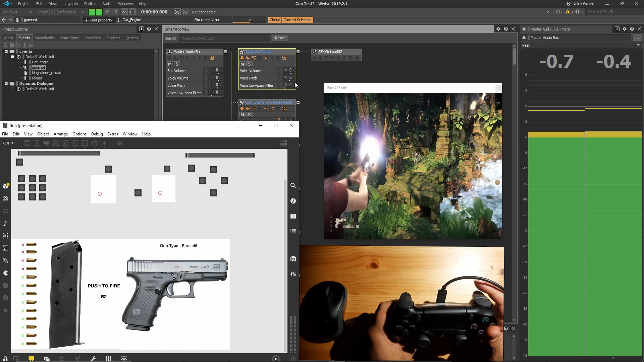This screenshot has height=362, width=644.
Task: Toggle Mute on Master Audio Bus node
Action: pyautogui.click(x=170, y=64)
